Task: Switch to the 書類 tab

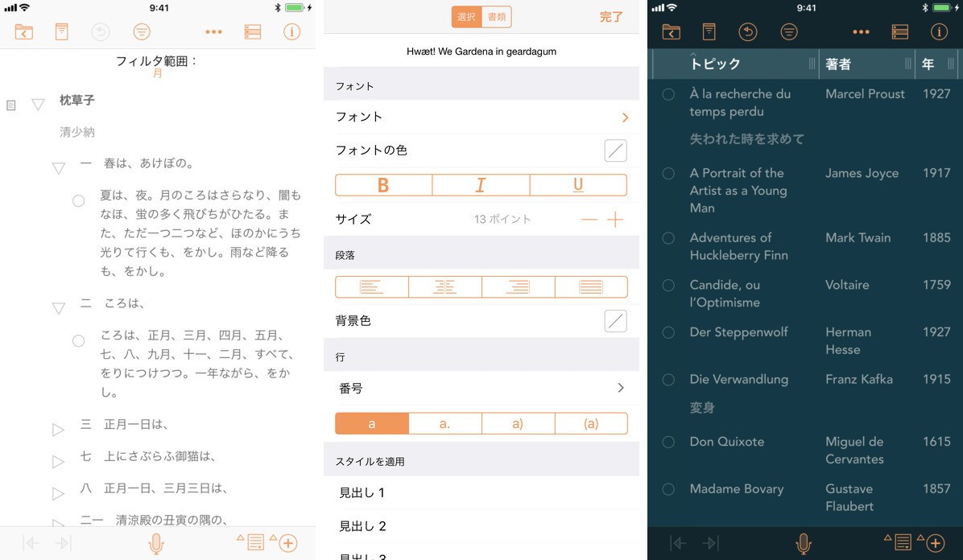Action: point(497,17)
